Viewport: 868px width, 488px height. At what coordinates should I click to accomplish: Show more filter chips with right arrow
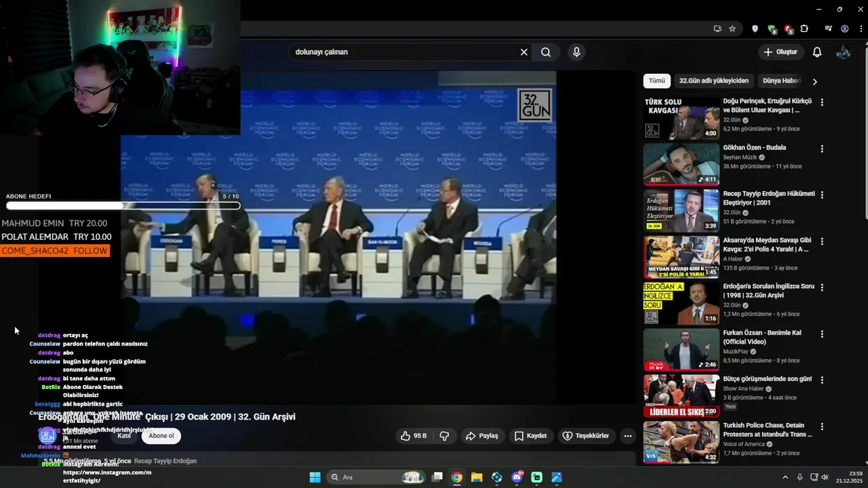pyautogui.click(x=814, y=81)
